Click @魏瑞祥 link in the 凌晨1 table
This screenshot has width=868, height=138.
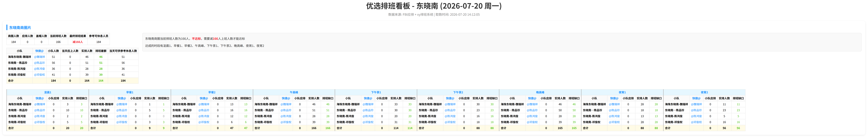point(40,104)
